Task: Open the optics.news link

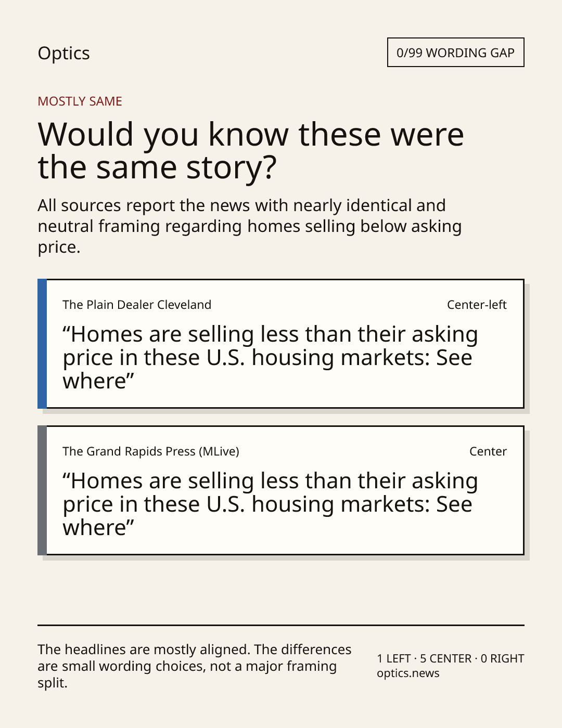Action: tap(408, 673)
